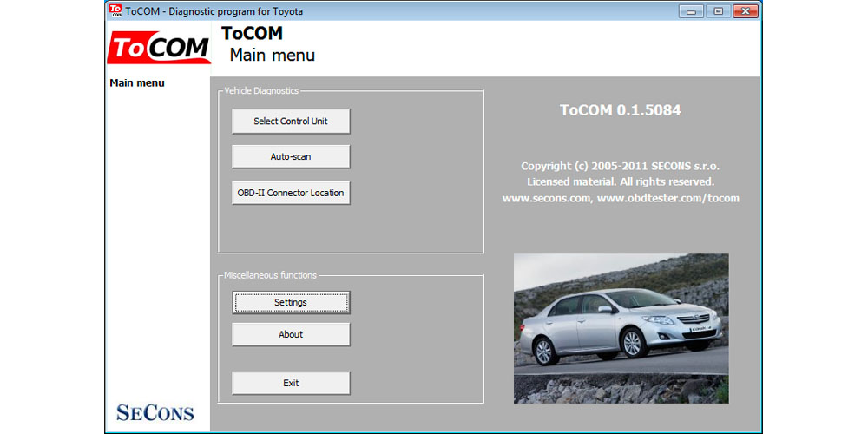Screen dimensions: 868x434
Task: Click the Licensed material notice text
Action: click(621, 181)
